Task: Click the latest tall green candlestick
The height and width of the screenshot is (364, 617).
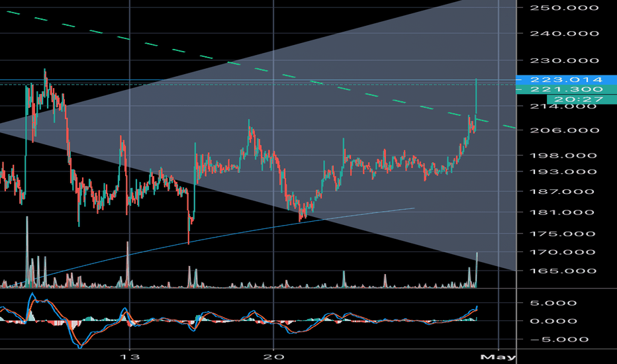Action: [476, 97]
